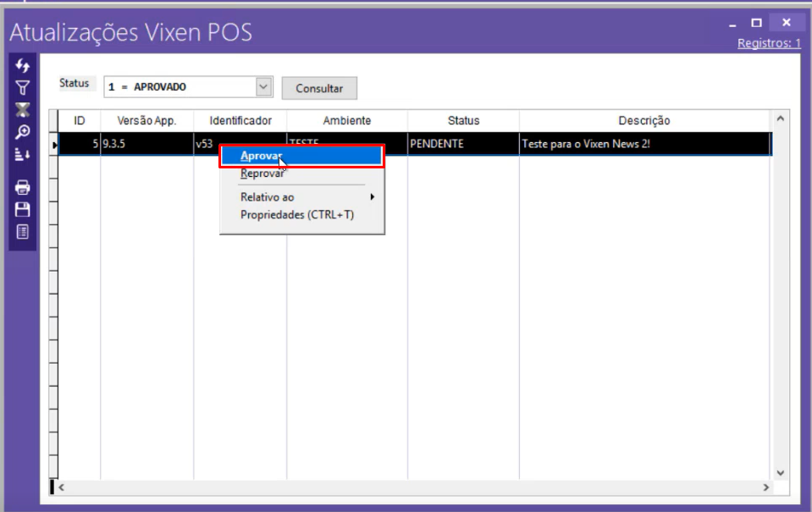Click the refresh arrows icon in sidebar
The height and width of the screenshot is (512, 812).
(23, 66)
